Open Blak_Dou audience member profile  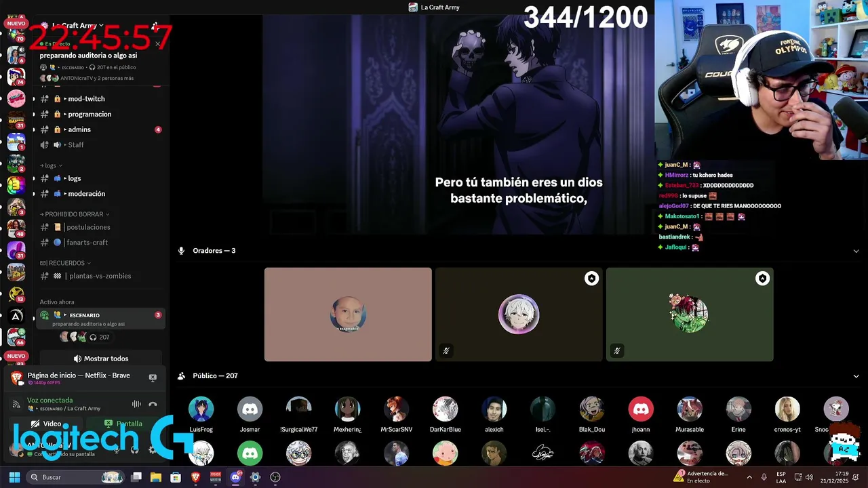point(591,414)
